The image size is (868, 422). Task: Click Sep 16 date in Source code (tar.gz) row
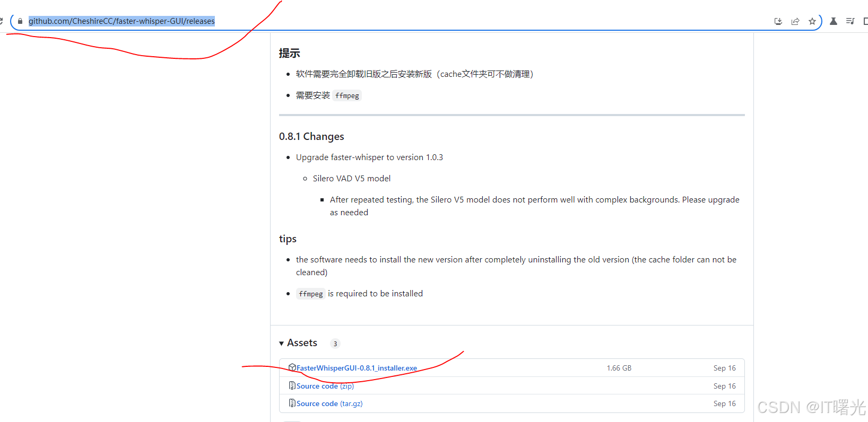725,403
